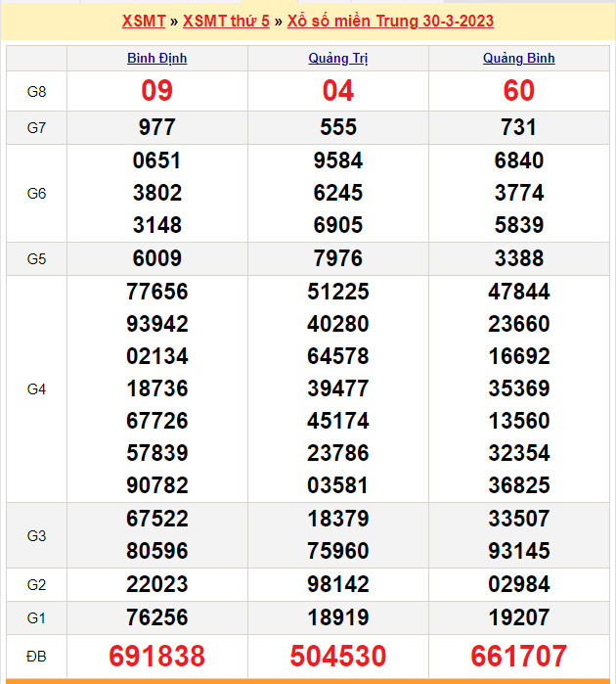
Task: Open the Bình Định province link
Action: pyautogui.click(x=156, y=58)
